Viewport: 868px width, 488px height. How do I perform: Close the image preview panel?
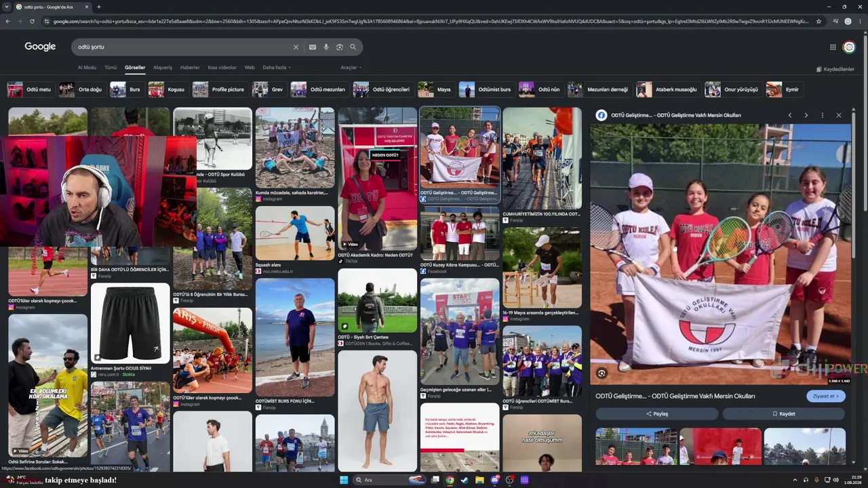838,115
